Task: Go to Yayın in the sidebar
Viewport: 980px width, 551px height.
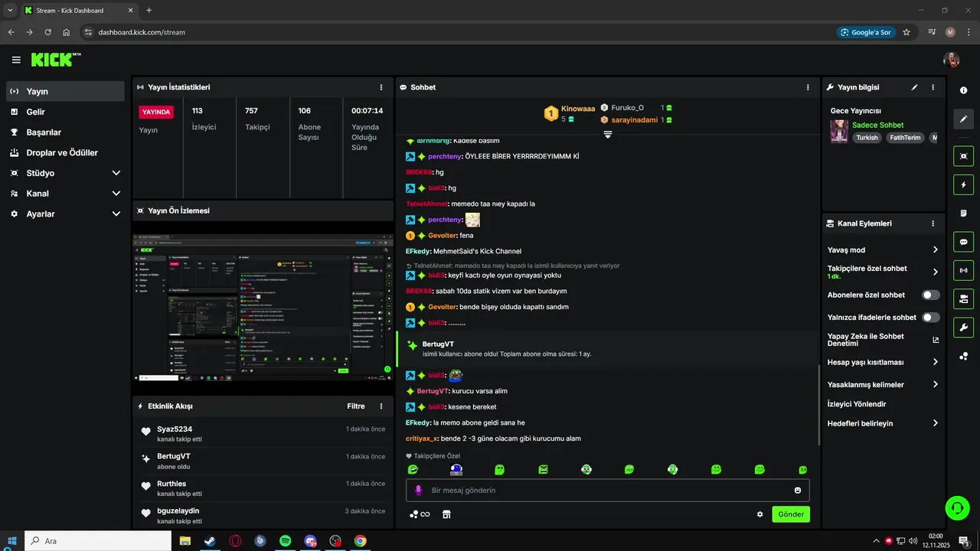Action: coord(65,91)
